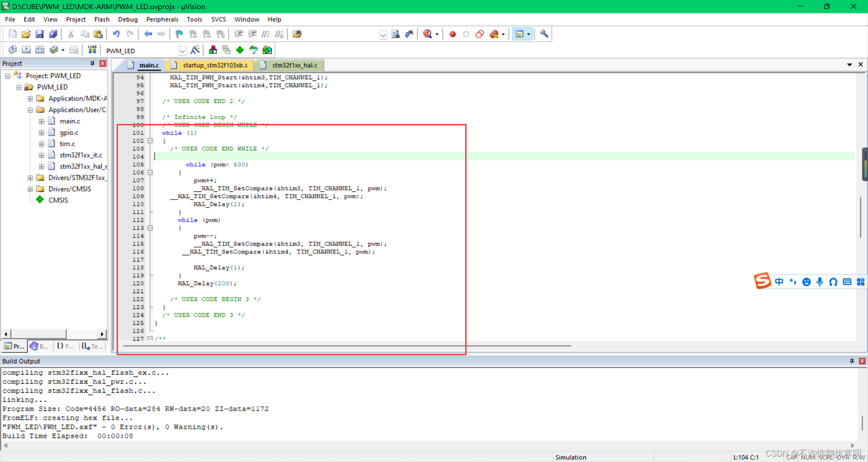Click the Project panel horizontal scrollbar
The width and height of the screenshot is (868, 462).
pyautogui.click(x=39, y=334)
